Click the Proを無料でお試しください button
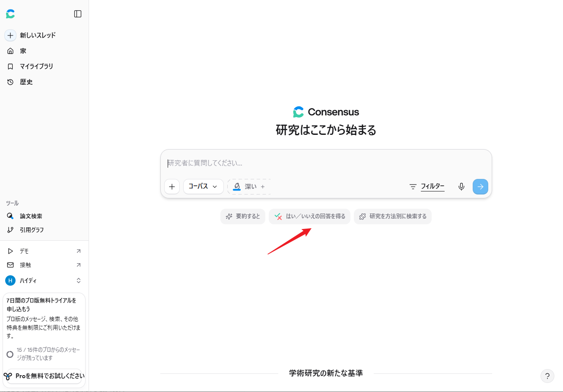Screen dimensions: 563x392 pos(44,376)
